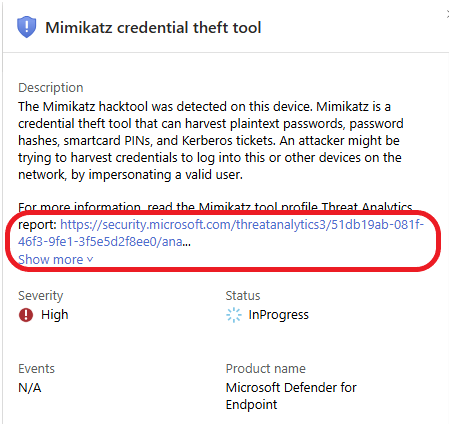Click the N/A events value
This screenshot has width=459, height=424.
(30, 388)
